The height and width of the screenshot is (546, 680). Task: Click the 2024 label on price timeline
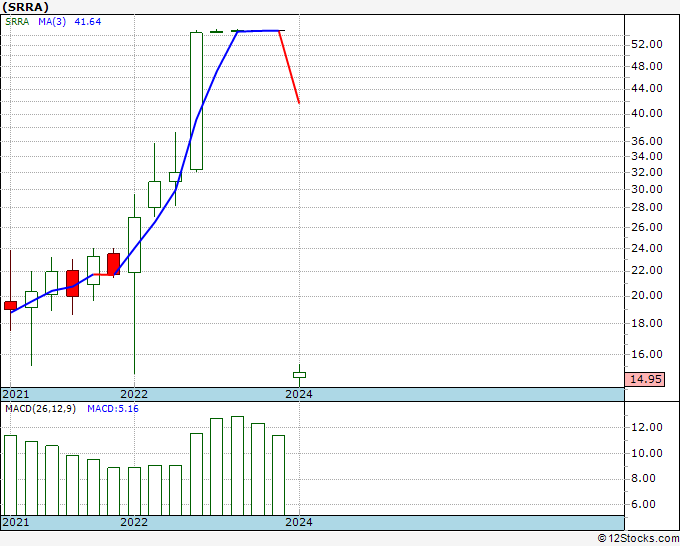click(299, 394)
